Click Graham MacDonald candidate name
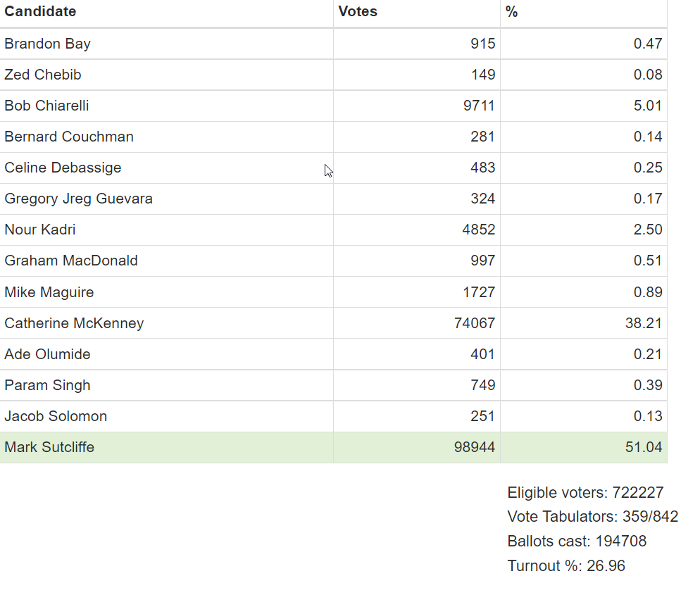 tap(70, 261)
